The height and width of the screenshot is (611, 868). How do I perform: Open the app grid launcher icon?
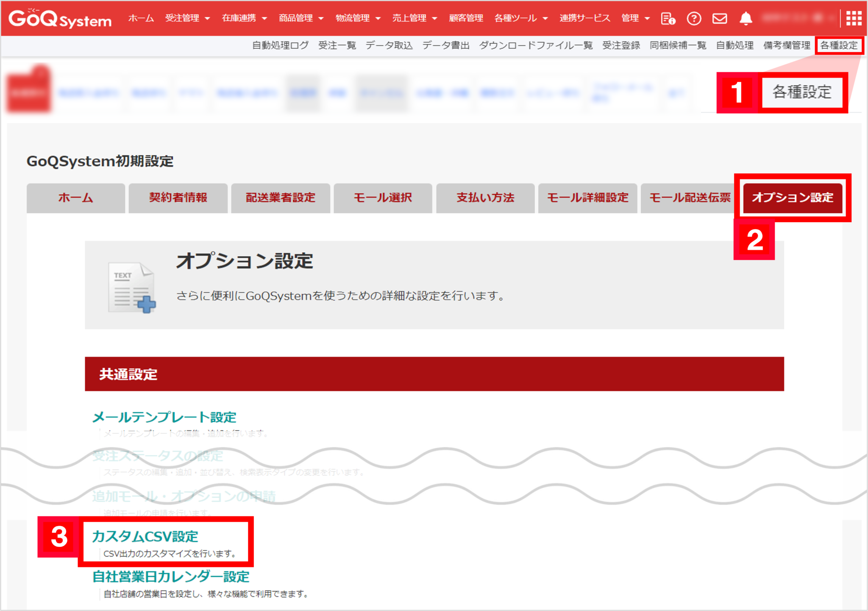coord(854,18)
